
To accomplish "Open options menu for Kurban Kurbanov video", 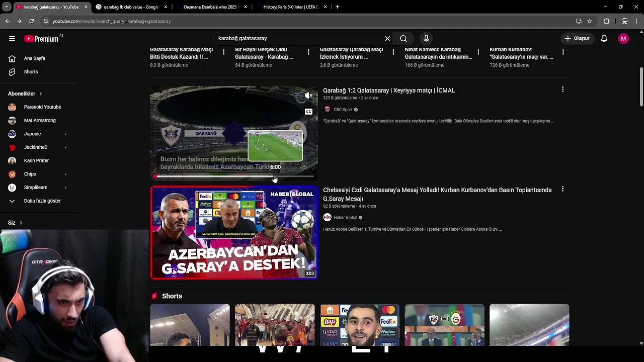I will tap(563, 52).
